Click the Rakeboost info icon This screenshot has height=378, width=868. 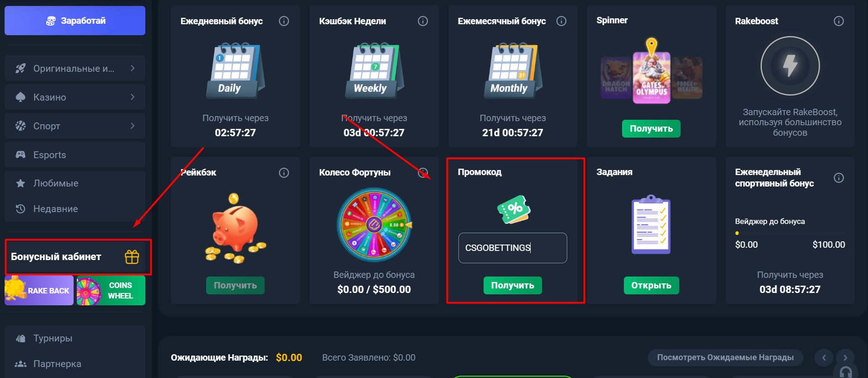[839, 21]
